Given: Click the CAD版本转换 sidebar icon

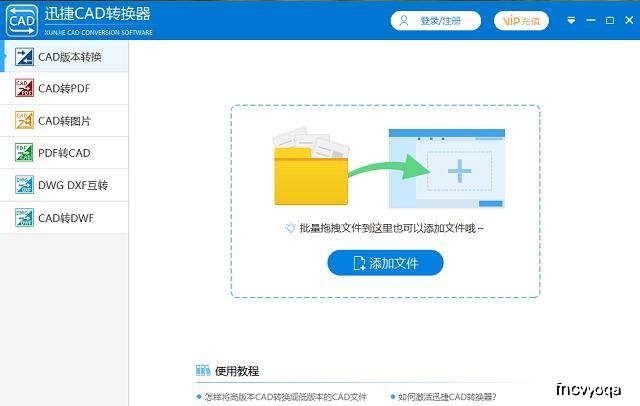Looking at the screenshot, I should [24, 57].
